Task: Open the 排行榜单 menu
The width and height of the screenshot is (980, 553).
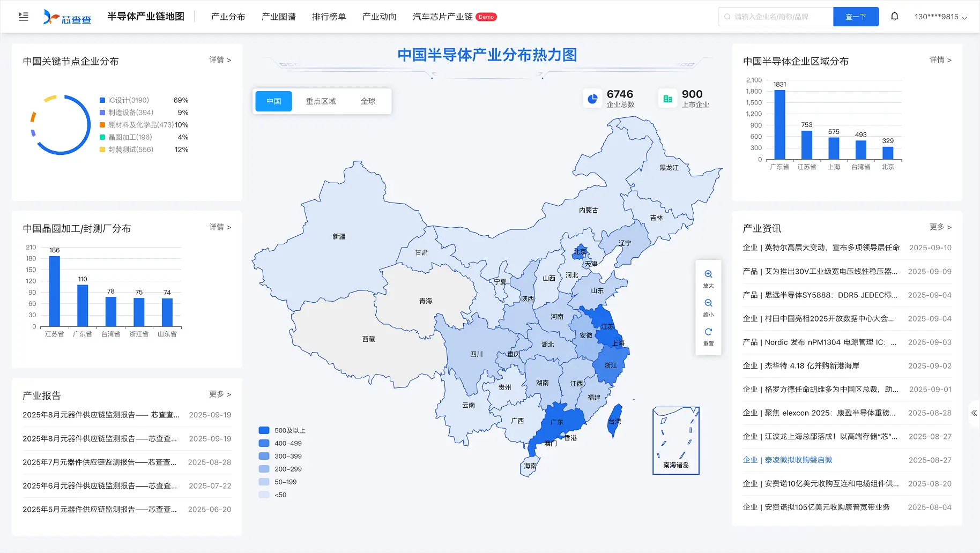Action: [x=329, y=17]
